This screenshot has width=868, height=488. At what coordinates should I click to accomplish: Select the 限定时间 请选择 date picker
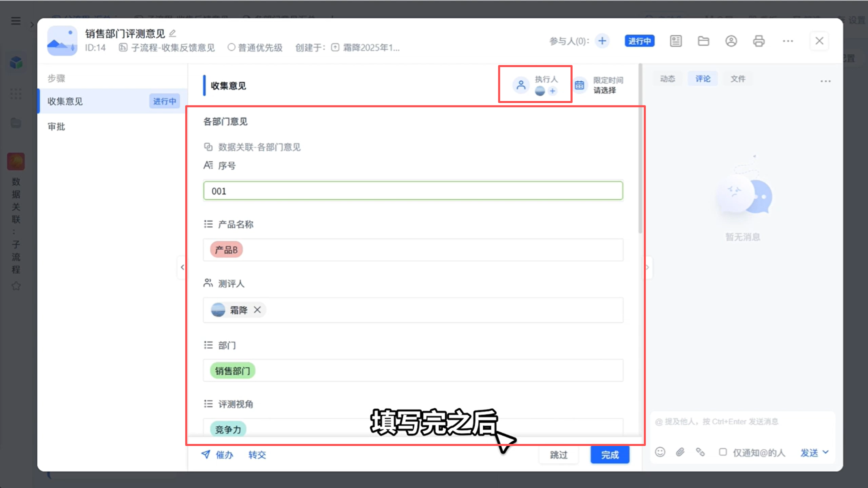pos(604,90)
